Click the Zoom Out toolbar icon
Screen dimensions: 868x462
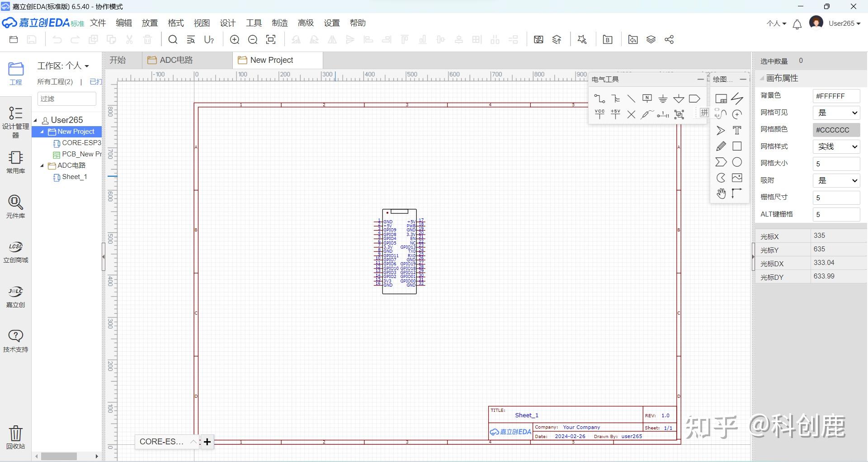click(x=253, y=40)
